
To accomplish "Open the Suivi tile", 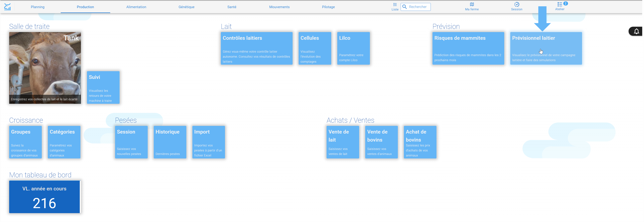I will [103, 87].
